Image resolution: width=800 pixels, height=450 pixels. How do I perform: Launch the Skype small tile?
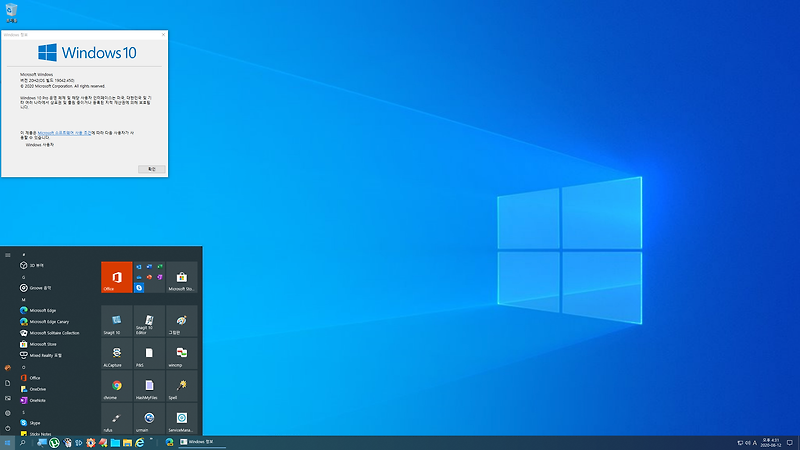pyautogui.click(x=139, y=288)
